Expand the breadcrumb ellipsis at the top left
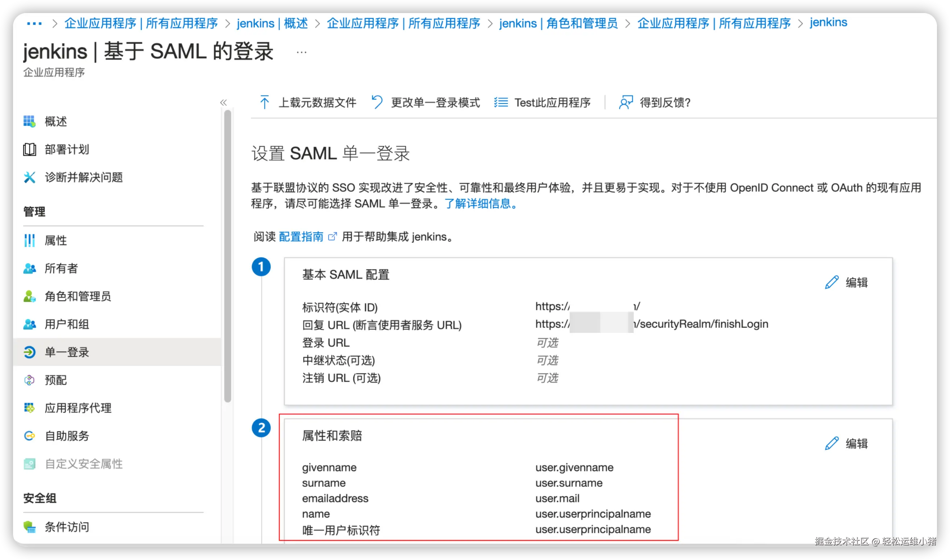 (34, 24)
